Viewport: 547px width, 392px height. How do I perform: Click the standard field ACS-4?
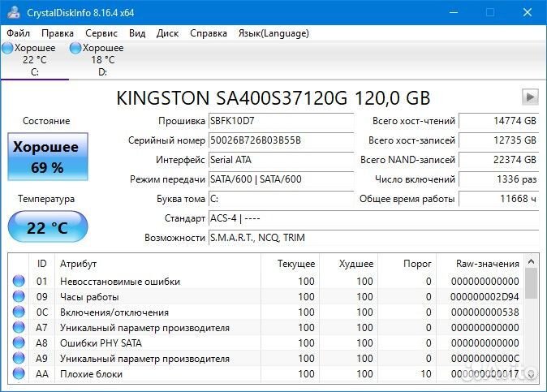[x=373, y=218]
